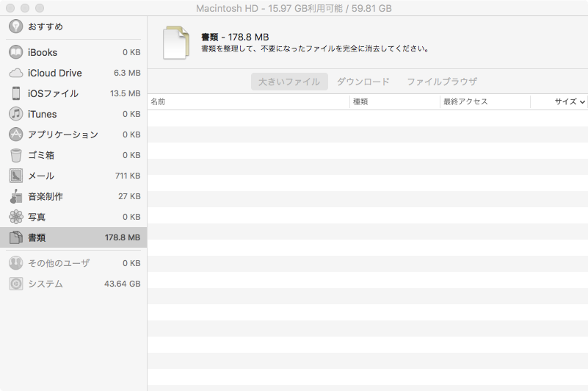Click the おすすめ lightbulb icon
Viewport: 588px width, 391px height.
coord(15,26)
